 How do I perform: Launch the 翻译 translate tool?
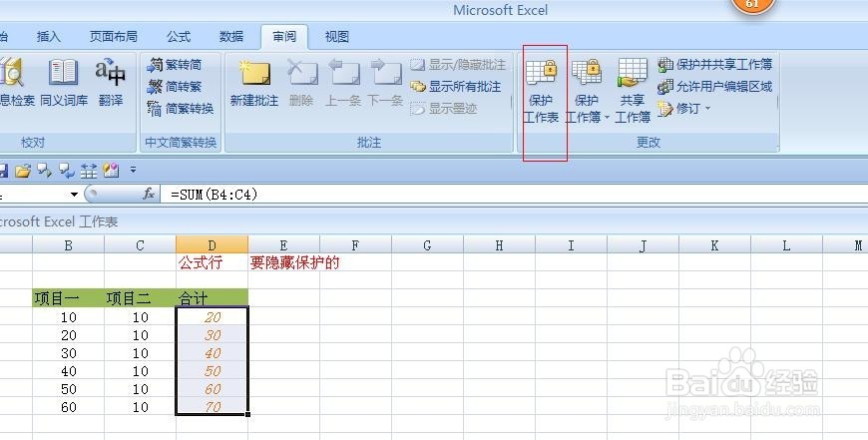[110, 83]
